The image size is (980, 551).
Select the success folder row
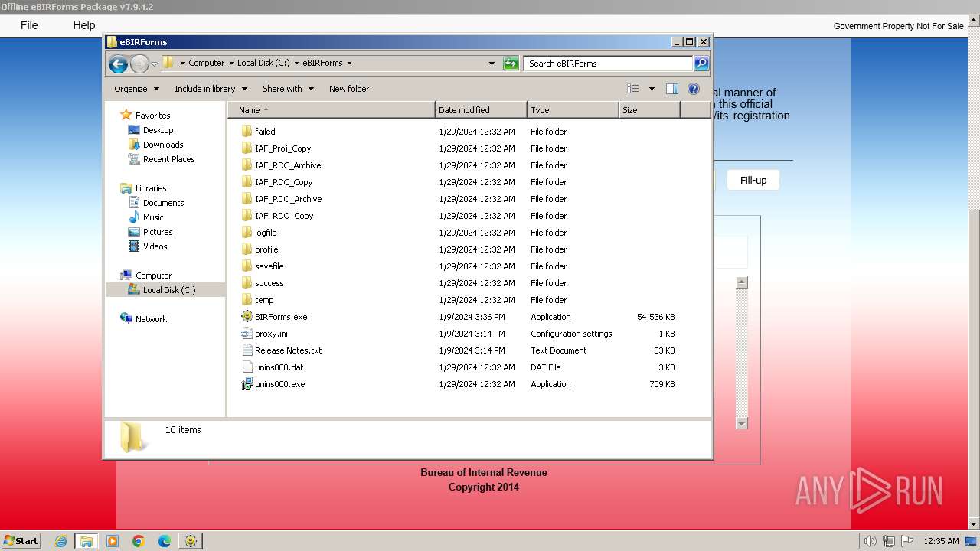458,283
